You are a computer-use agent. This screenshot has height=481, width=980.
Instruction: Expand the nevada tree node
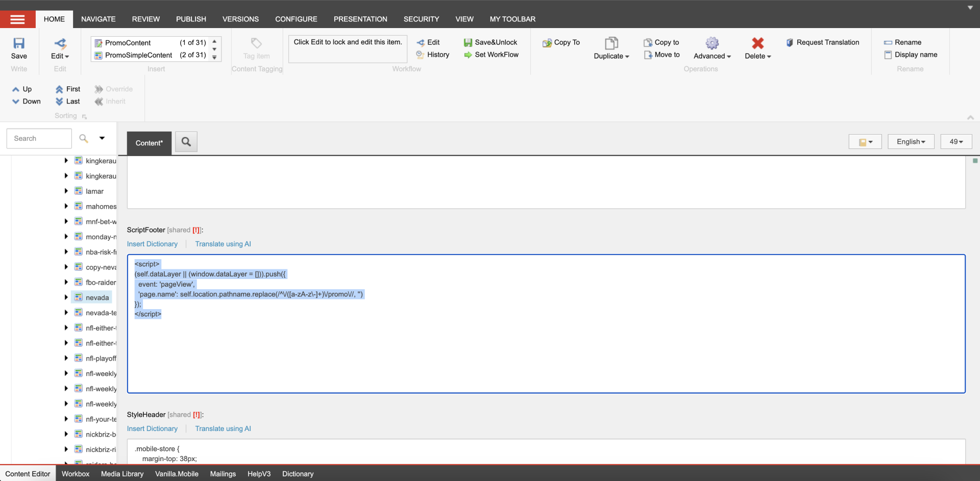[66, 297]
